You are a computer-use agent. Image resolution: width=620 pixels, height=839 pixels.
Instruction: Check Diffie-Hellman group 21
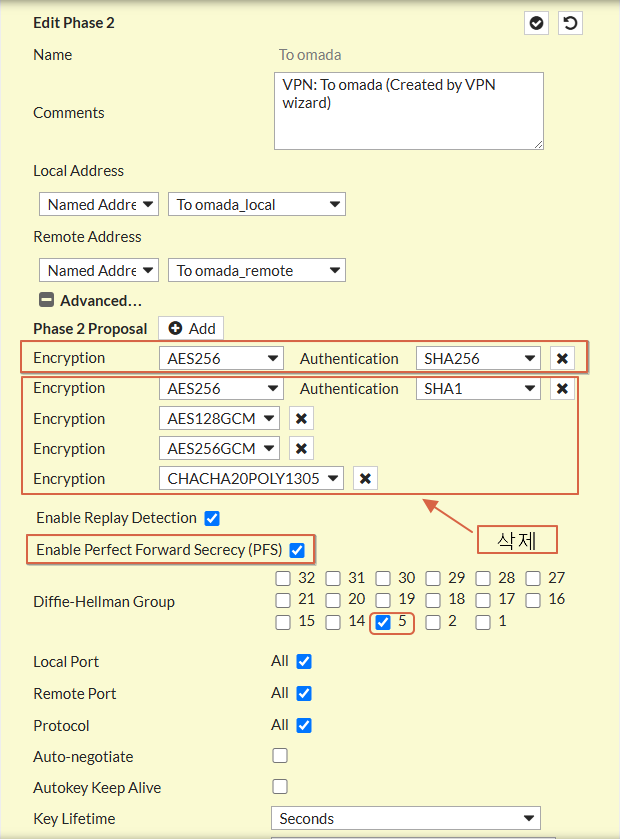point(283,600)
